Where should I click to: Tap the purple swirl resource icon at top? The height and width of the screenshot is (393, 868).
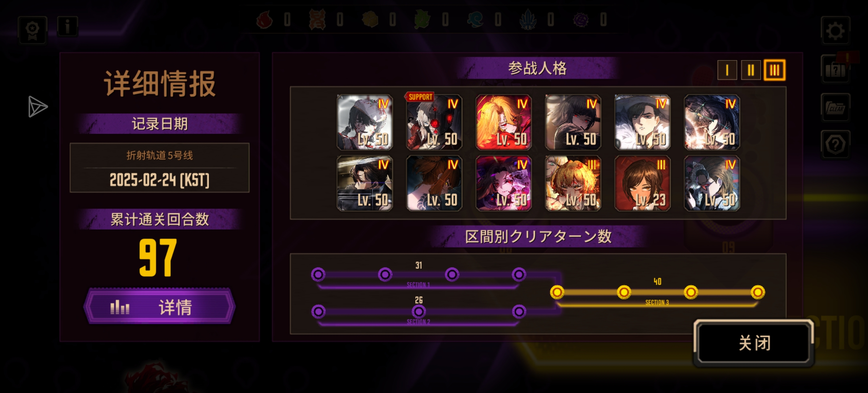(x=580, y=20)
